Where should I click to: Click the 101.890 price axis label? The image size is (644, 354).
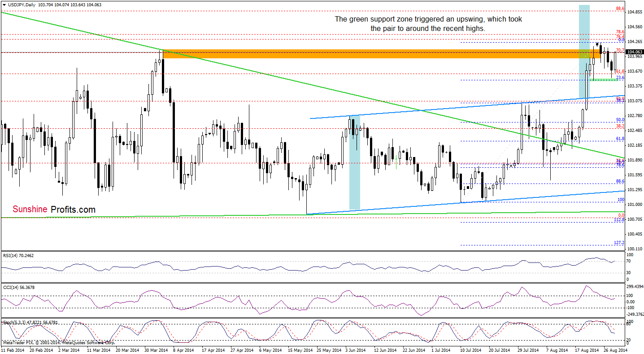(x=635, y=160)
